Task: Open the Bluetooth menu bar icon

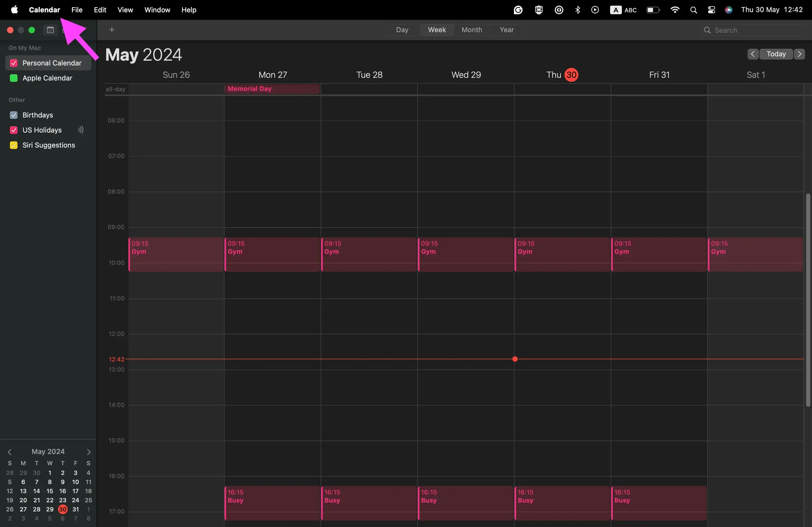Action: click(578, 10)
